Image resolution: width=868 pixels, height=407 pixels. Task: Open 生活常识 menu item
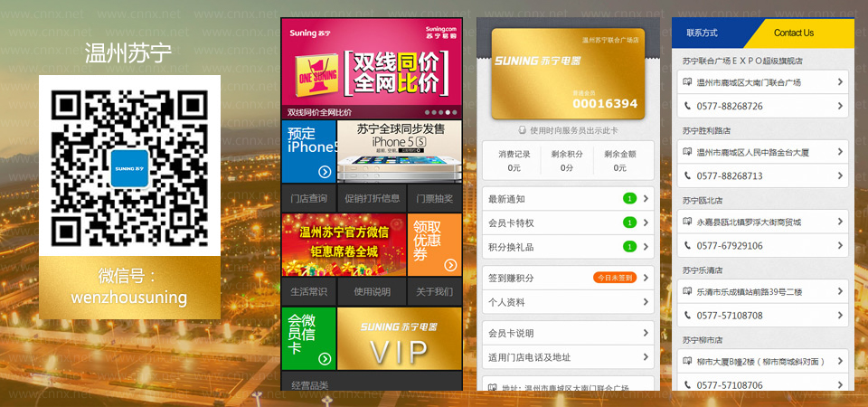tap(308, 292)
